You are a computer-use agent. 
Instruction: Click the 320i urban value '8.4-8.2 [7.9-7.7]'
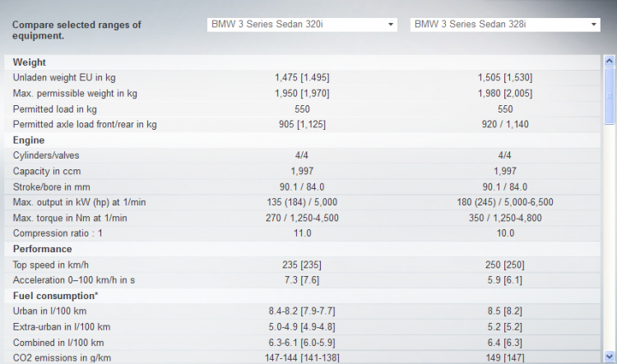(x=302, y=311)
